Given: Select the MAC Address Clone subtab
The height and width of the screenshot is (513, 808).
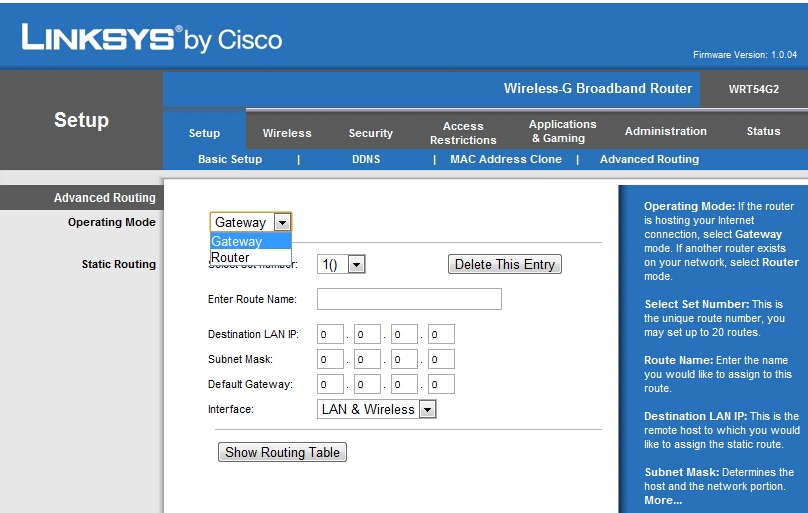Looking at the screenshot, I should pyautogui.click(x=506, y=159).
